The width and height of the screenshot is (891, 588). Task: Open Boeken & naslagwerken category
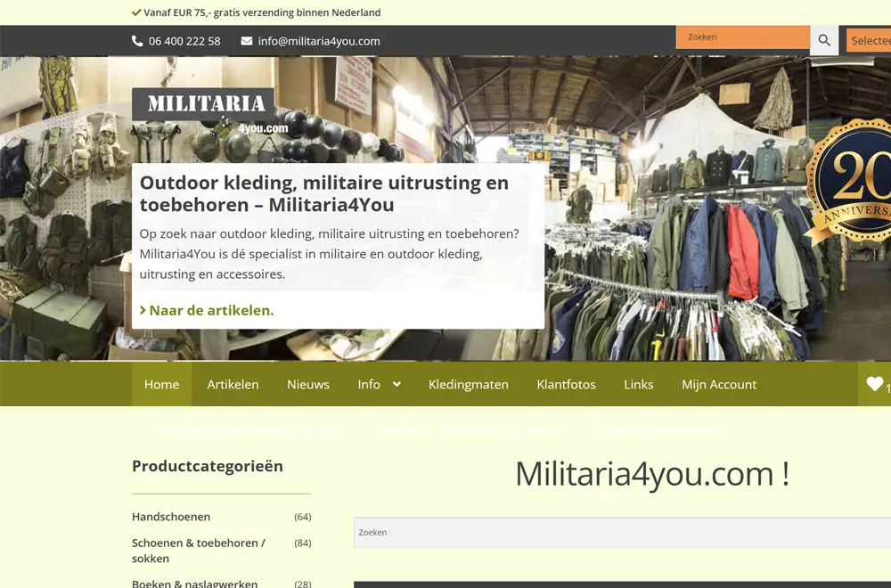tap(194, 584)
